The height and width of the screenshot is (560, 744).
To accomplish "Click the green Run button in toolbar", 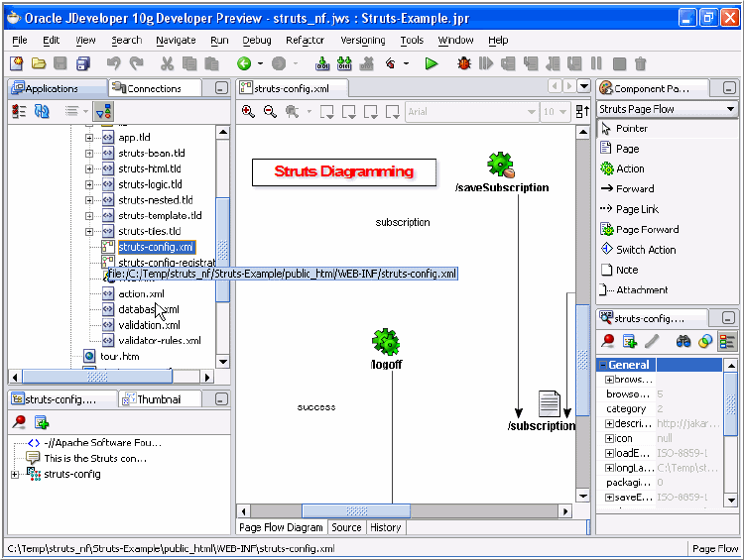I will pyautogui.click(x=432, y=63).
